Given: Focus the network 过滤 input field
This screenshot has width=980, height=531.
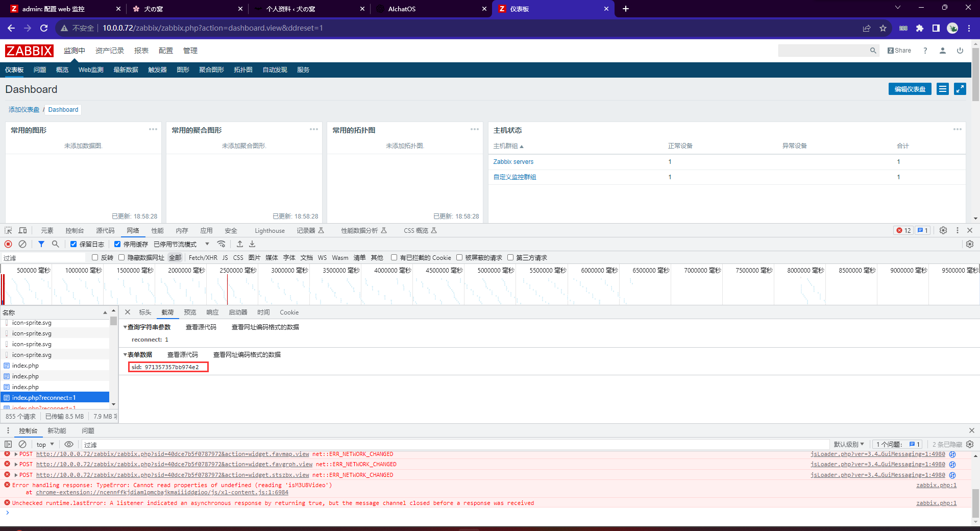Looking at the screenshot, I should tap(45, 257).
